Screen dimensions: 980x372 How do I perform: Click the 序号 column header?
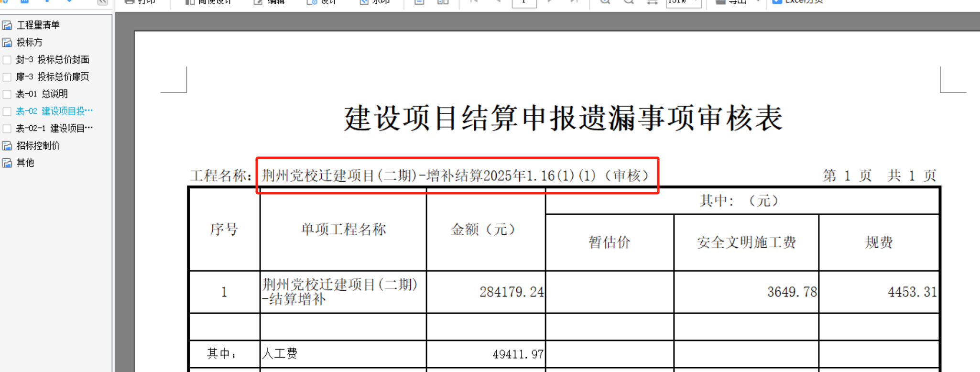(x=224, y=230)
